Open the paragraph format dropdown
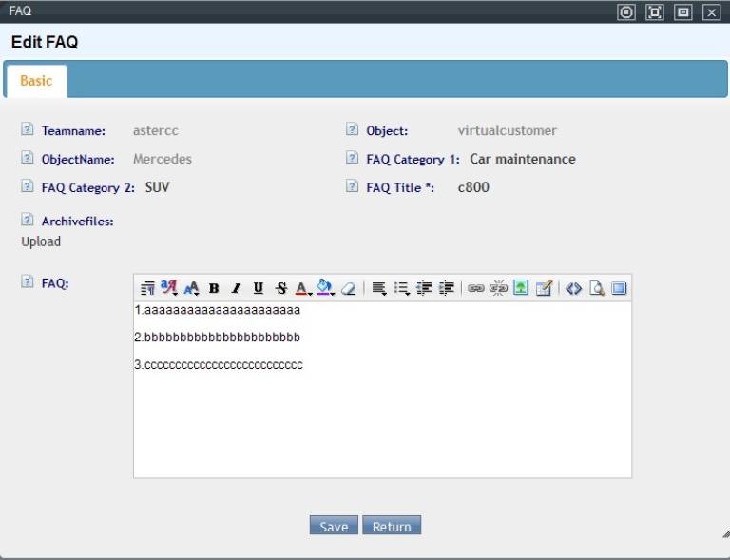This screenshot has height=560, width=730. click(147, 288)
